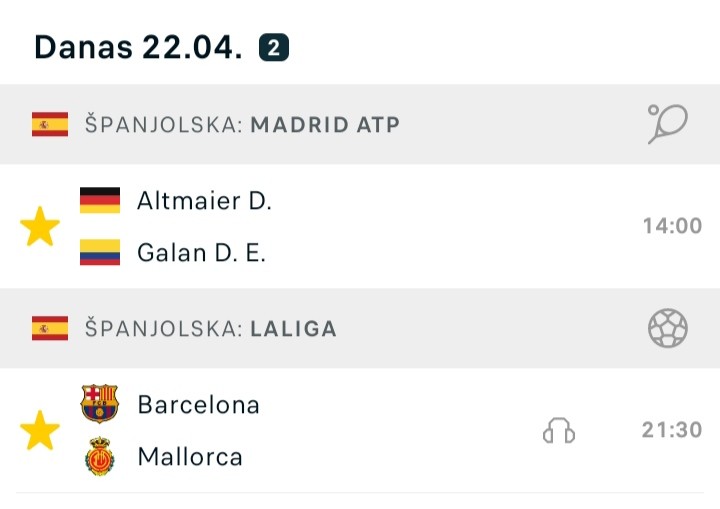Click the Spain flag beside LaLiga
The image size is (720, 509).
point(50,328)
